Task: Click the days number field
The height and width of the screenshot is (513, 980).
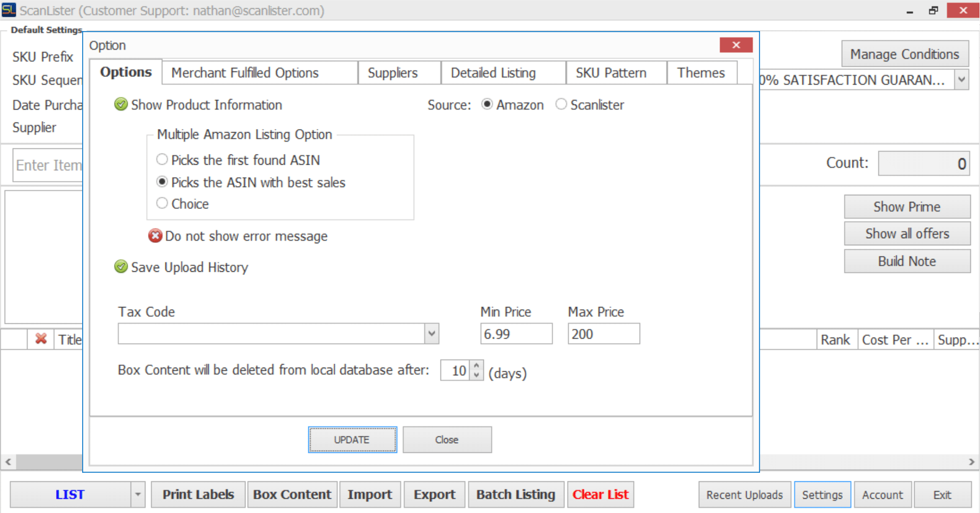Action: click(455, 371)
